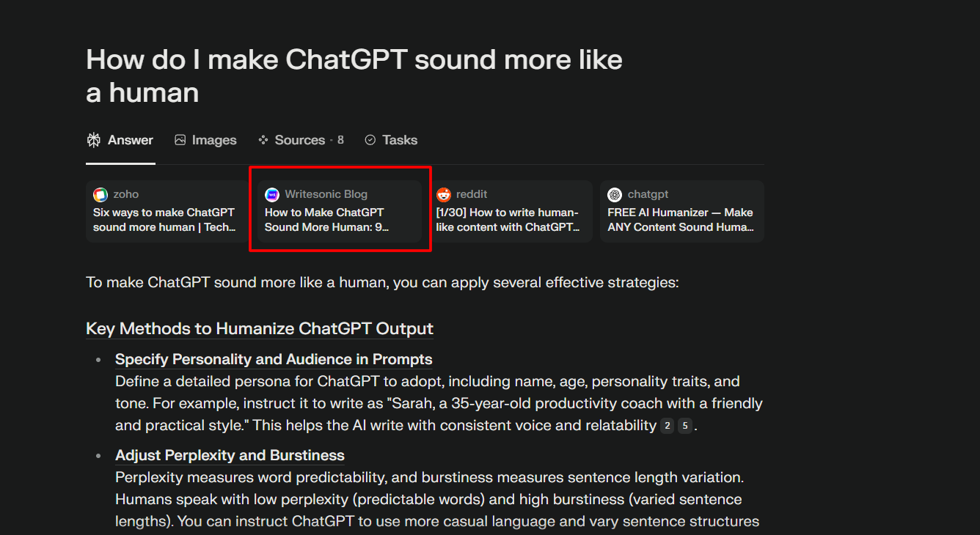The height and width of the screenshot is (535, 980).
Task: Switch to the Answer tab
Action: [120, 140]
